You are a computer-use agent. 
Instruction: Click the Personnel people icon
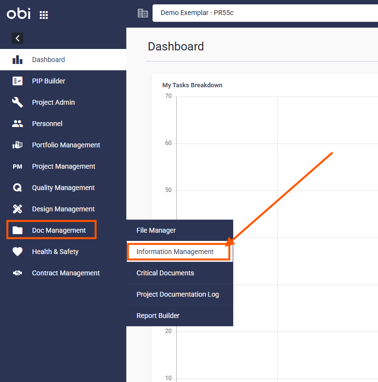[x=17, y=124]
